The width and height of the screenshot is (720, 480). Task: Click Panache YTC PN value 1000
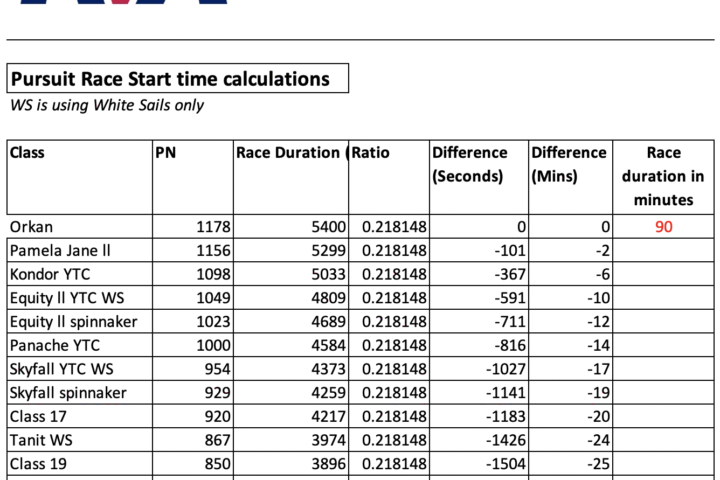212,345
